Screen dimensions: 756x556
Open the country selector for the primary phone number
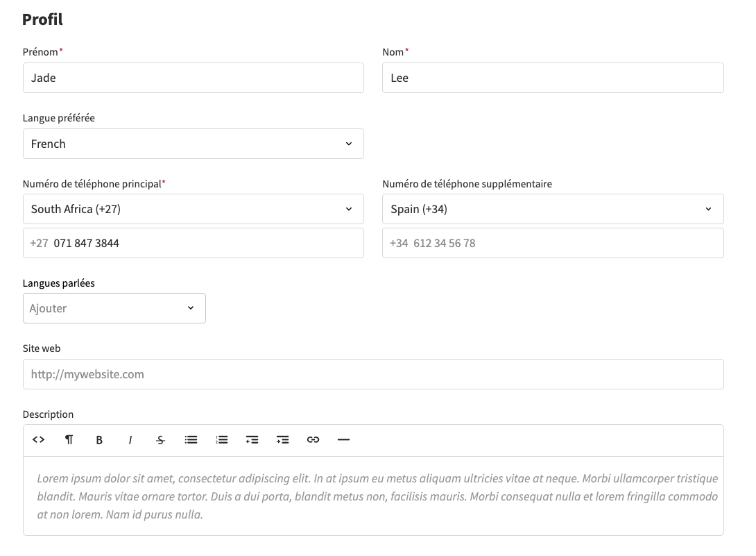point(193,208)
